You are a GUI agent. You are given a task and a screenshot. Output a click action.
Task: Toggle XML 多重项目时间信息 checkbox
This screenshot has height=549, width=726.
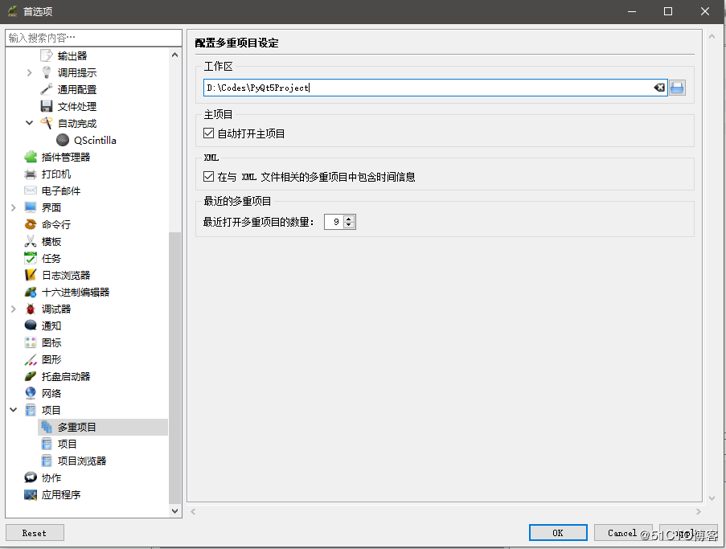tap(208, 176)
